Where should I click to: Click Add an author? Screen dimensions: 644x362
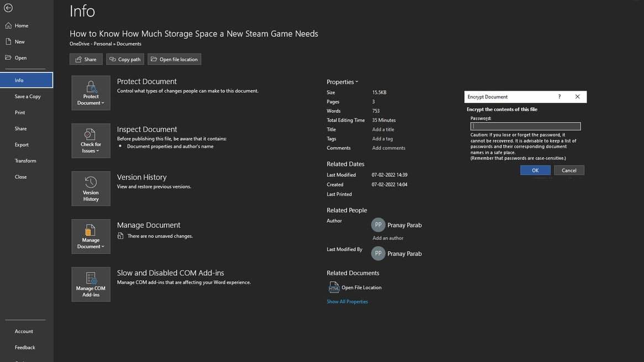tap(388, 238)
